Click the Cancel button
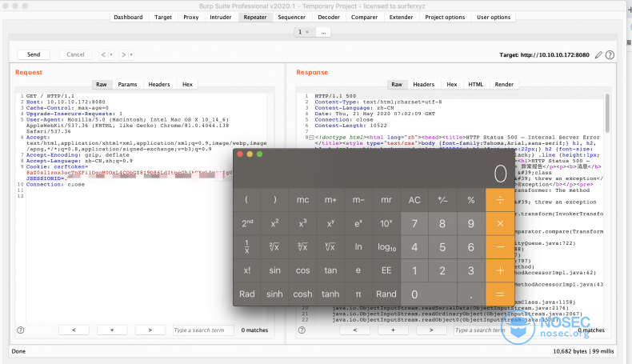Screen dimensions: 632x364 click(x=75, y=54)
